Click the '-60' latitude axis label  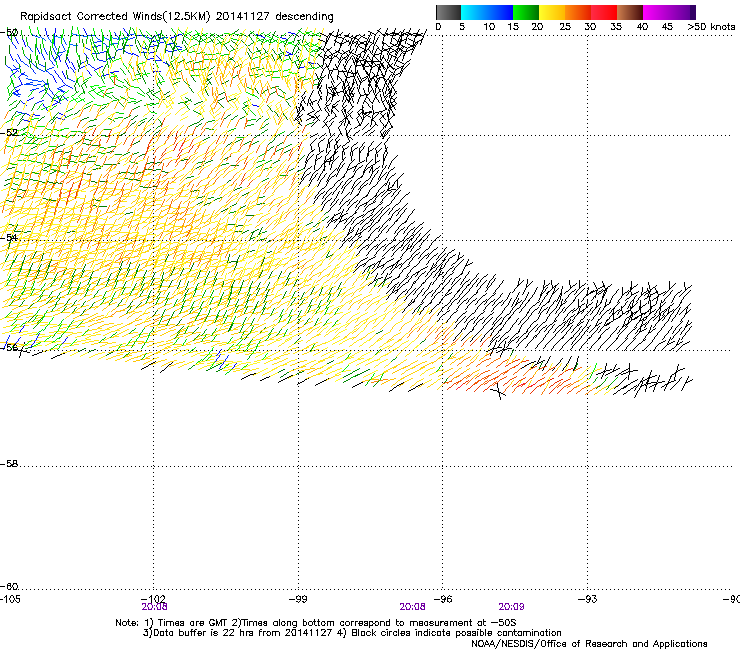click(9, 587)
